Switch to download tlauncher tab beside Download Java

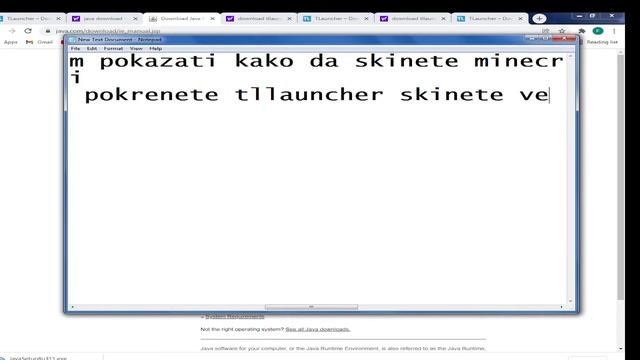[x=258, y=19]
